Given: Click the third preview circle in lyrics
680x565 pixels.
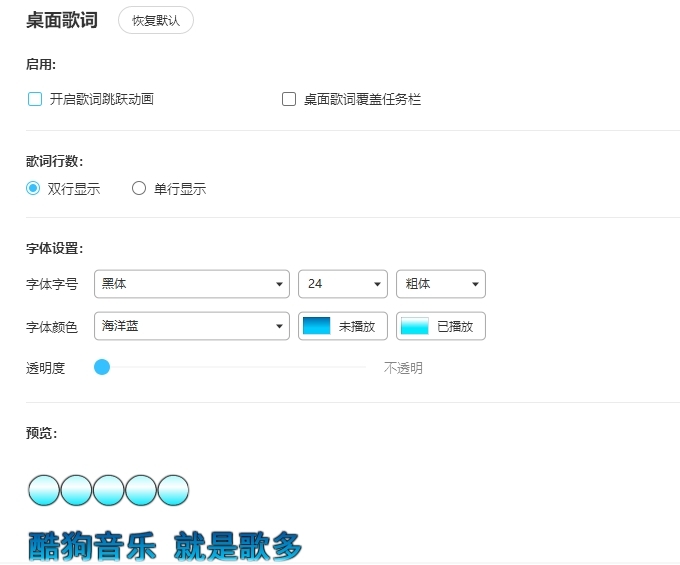Looking at the screenshot, I should 108,490.
